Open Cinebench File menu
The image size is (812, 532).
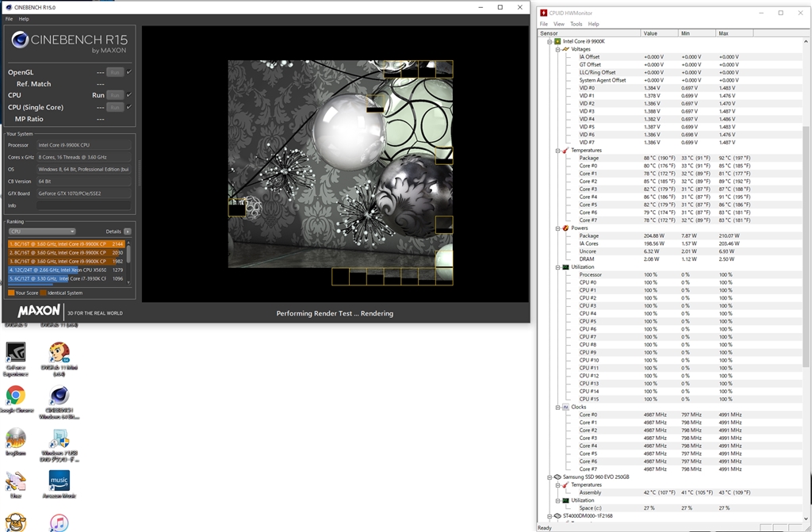[10, 19]
